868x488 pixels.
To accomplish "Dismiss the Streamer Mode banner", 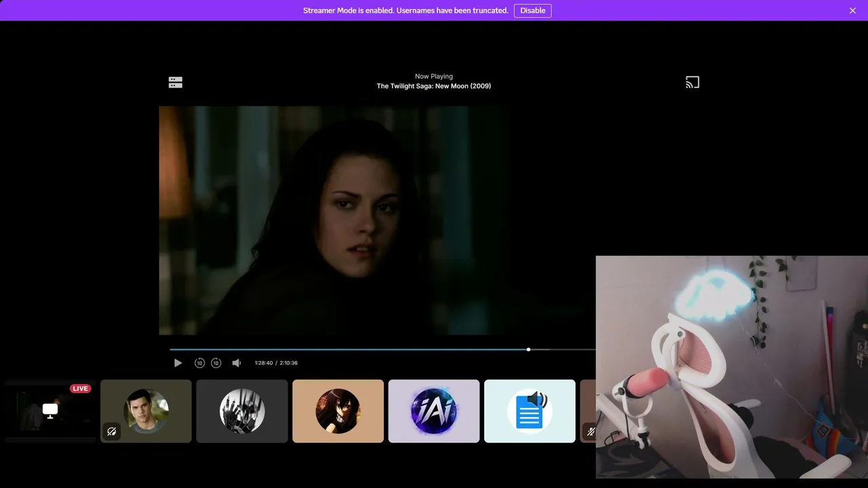I will click(x=852, y=10).
